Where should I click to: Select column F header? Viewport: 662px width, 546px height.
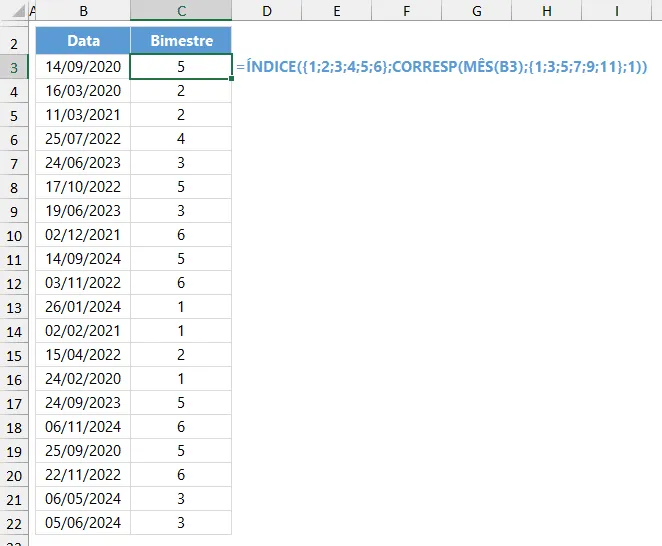click(x=407, y=11)
